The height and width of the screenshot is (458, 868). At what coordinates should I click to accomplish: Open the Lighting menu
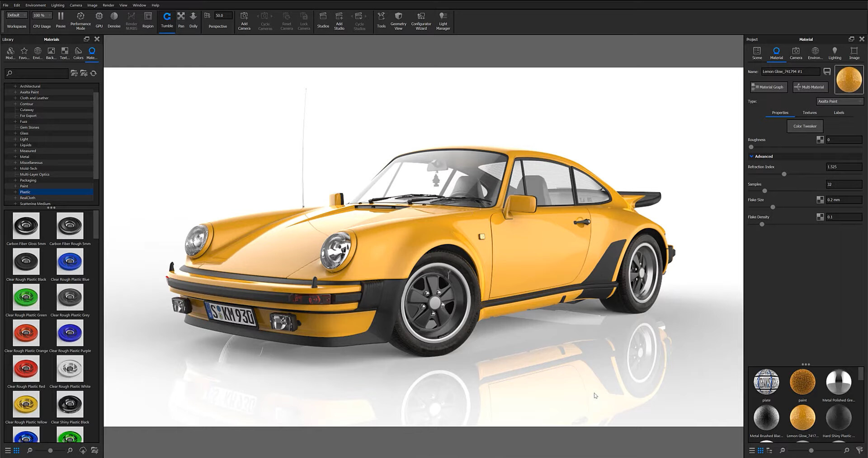(57, 5)
